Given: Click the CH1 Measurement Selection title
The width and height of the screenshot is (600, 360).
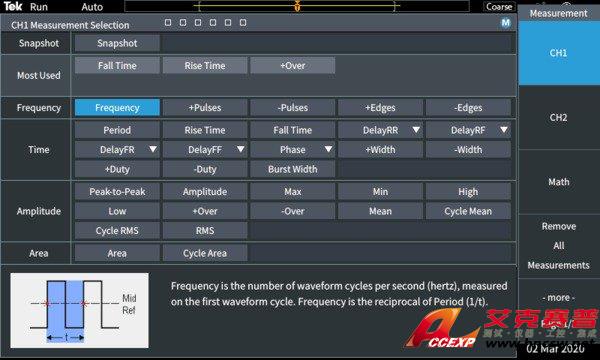Looking at the screenshot, I should pos(70,25).
